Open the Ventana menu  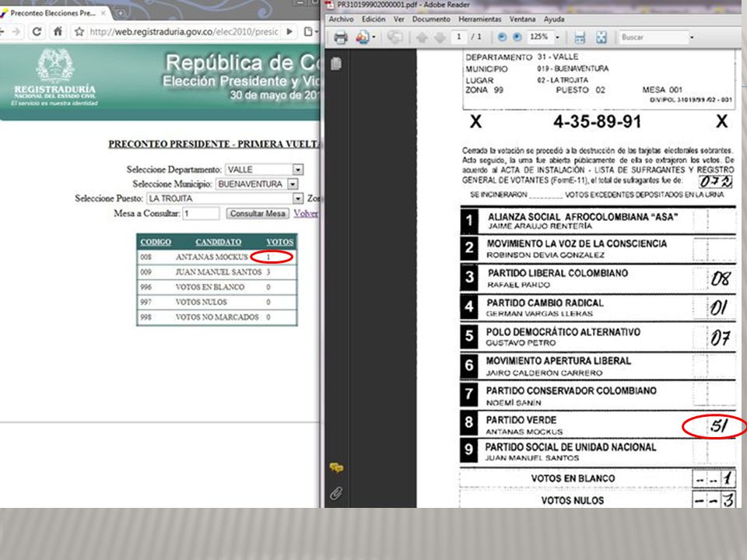522,19
